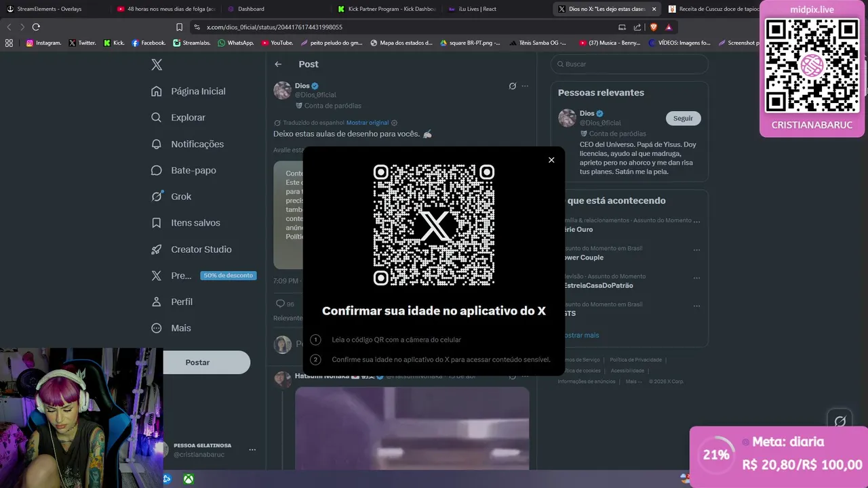Click the 50% de desconto badge
Screen dimensions: 868x488
coord(229,275)
